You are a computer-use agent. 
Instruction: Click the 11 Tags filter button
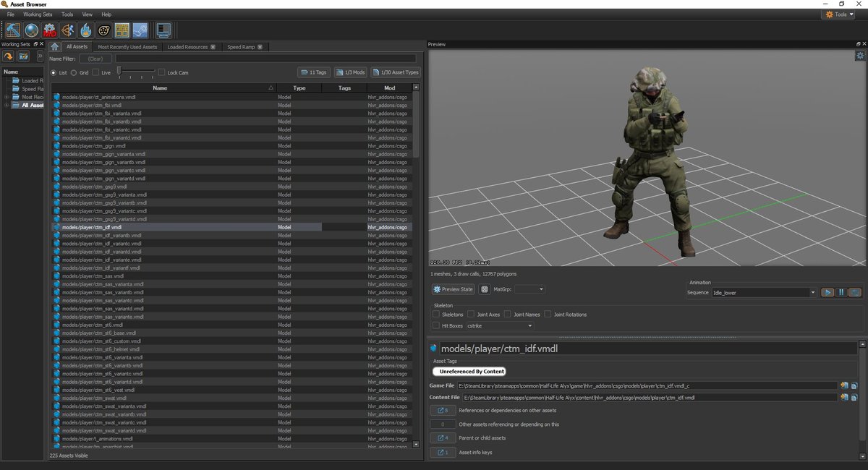point(312,72)
